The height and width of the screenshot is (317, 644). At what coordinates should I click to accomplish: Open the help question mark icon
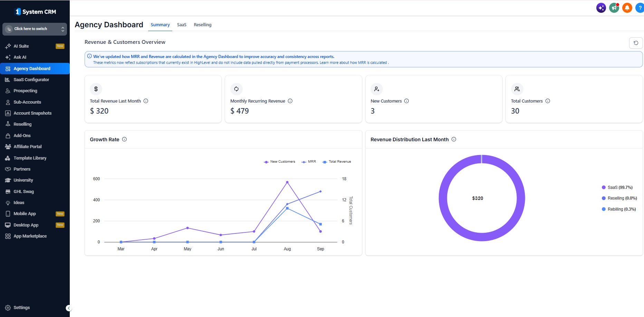coord(640,8)
